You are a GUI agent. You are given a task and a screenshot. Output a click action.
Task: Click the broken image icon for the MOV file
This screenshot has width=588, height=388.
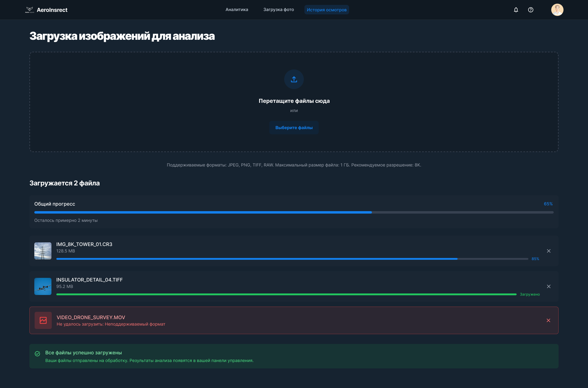pyautogui.click(x=43, y=320)
